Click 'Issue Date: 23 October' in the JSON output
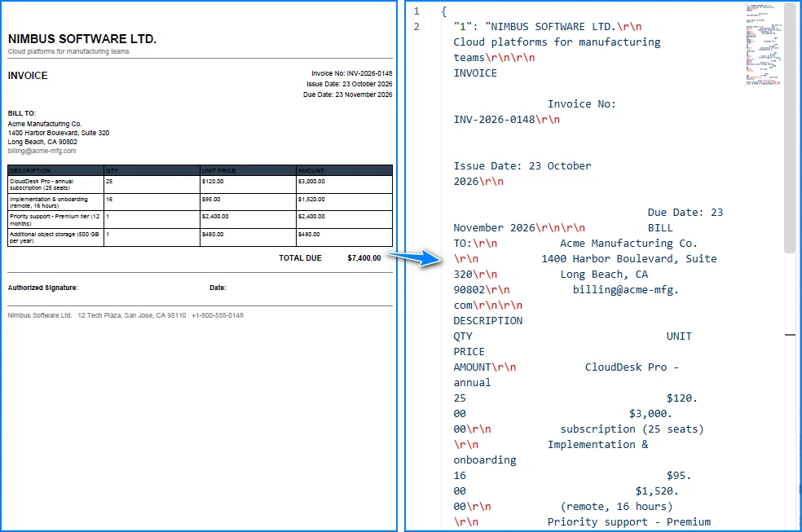The image size is (802, 532). pyautogui.click(x=522, y=166)
